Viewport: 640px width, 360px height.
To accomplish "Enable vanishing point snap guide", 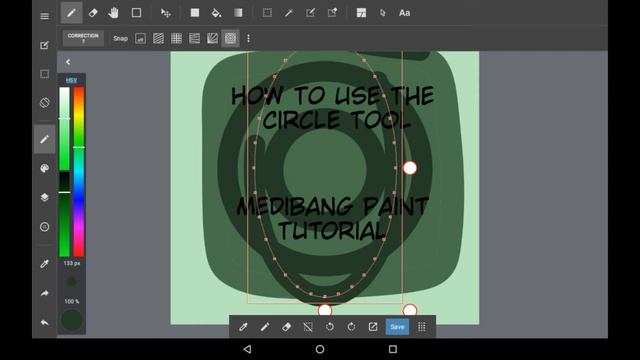I will pyautogui.click(x=194, y=39).
